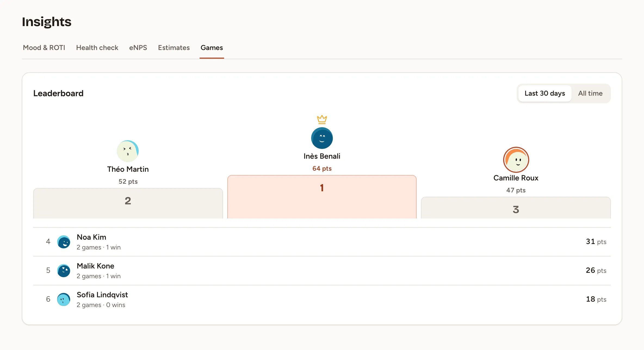Click the third place podium block
Viewport: 644px width, 350px height.
pyautogui.click(x=516, y=208)
